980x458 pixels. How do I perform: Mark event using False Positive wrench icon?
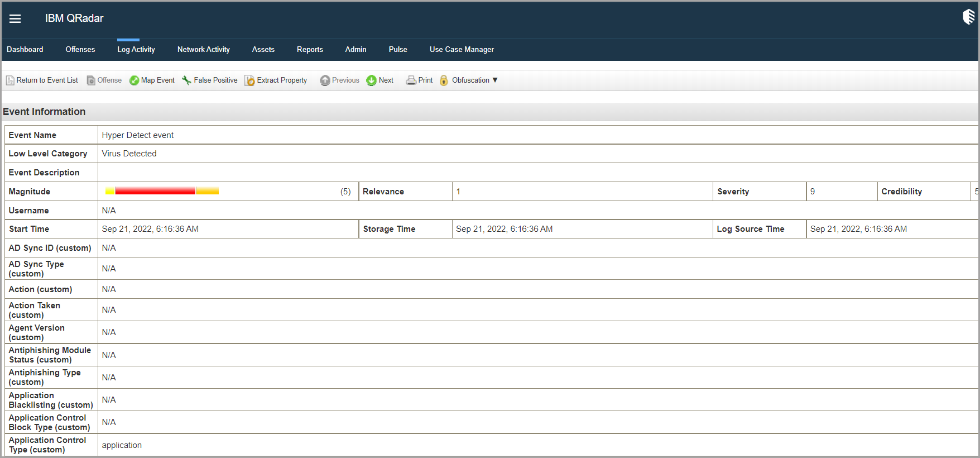click(186, 80)
